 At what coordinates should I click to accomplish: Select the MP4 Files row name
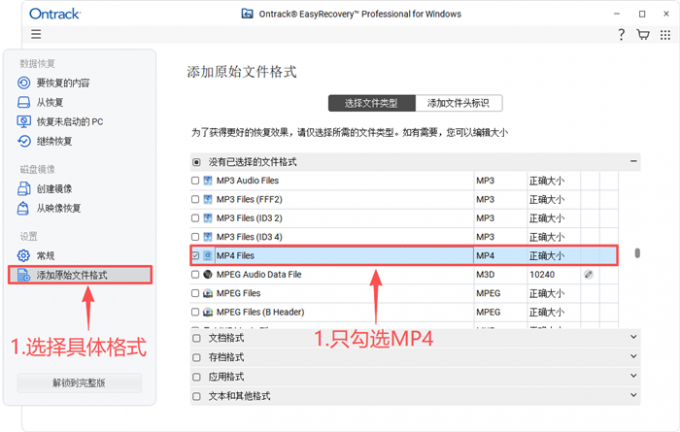click(x=235, y=255)
